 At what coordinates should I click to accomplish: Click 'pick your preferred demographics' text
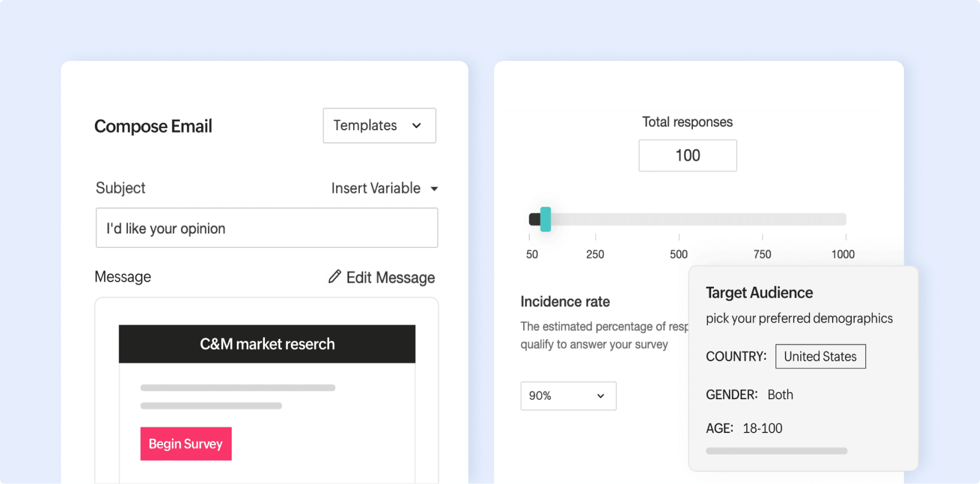click(799, 318)
